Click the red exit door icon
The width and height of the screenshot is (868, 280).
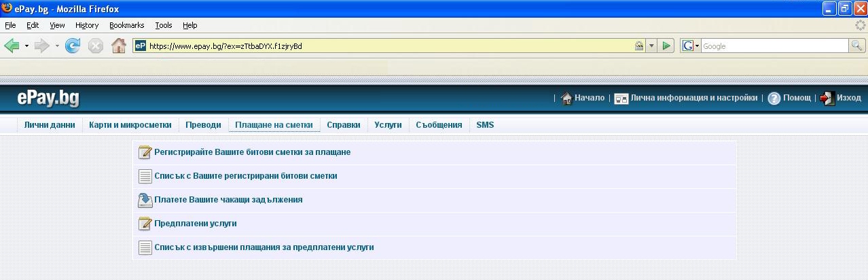(x=827, y=99)
